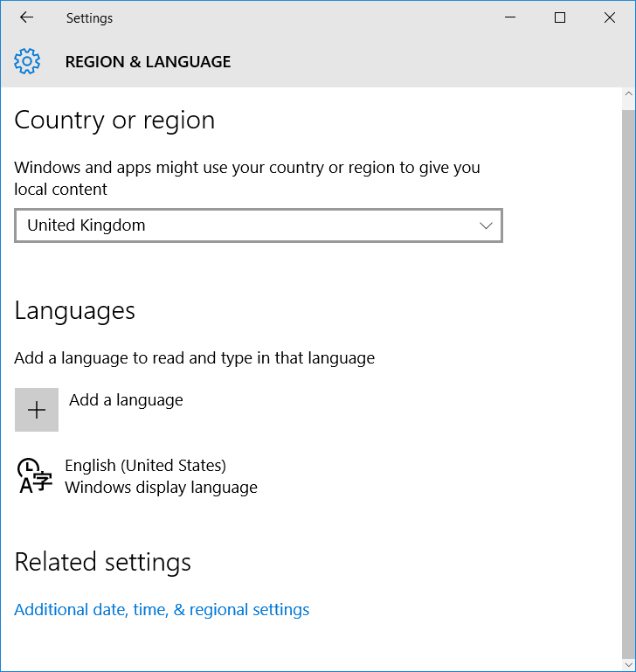Click the Settings title text
This screenshot has height=672, width=636.
coord(89,18)
